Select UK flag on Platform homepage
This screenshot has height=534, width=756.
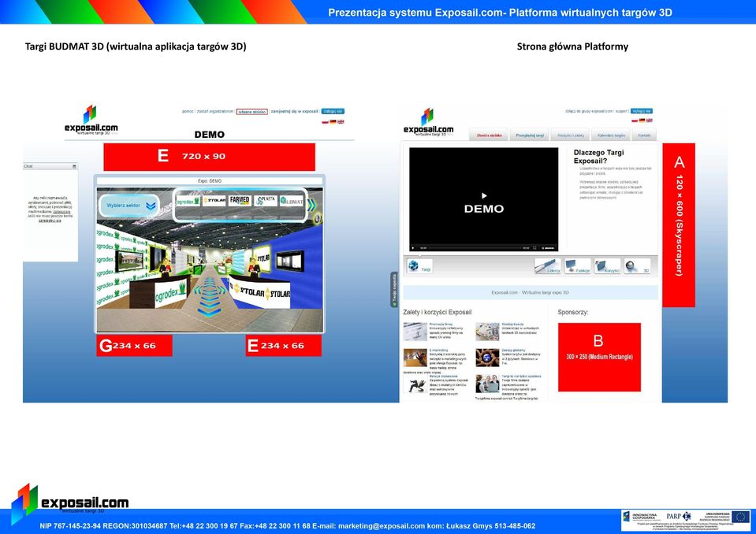pos(649,121)
